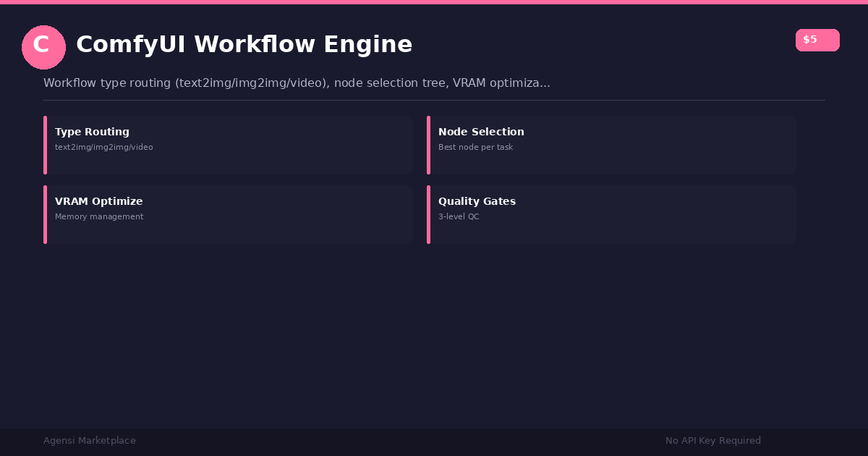Click the pink circular C logo
The width and height of the screenshot is (868, 456).
[43, 47]
